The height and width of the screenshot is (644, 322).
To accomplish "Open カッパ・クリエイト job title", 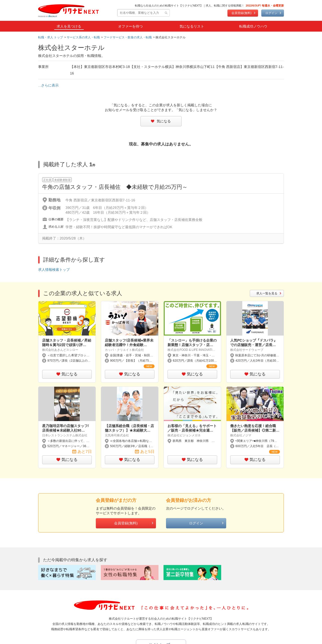I will click(130, 343).
